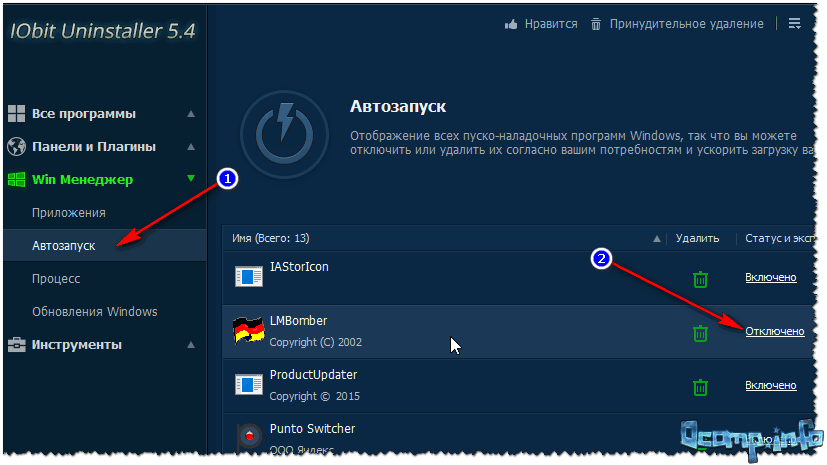Sort list by the Имя column header
This screenshot has width=827, height=465.
click(x=270, y=238)
